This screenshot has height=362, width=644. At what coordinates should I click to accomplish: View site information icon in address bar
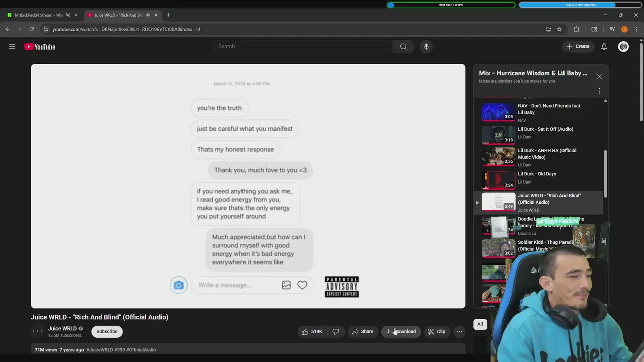pos(46,29)
